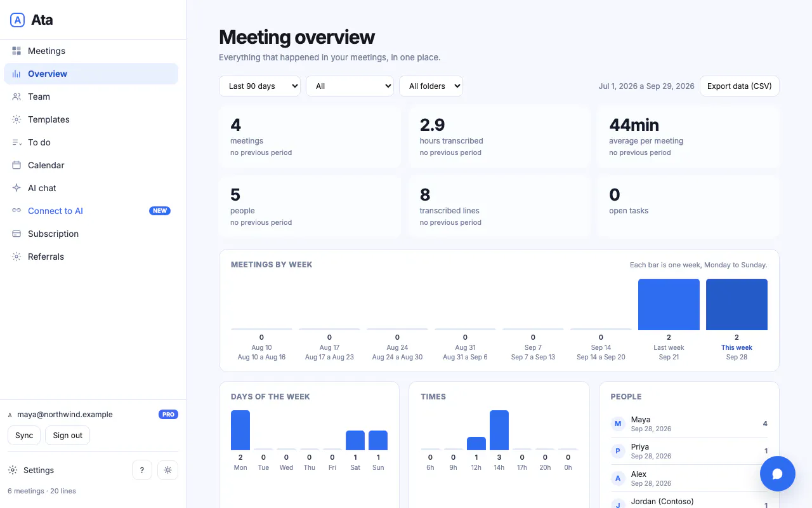The height and width of the screenshot is (508, 812).
Task: Click the Subscription card icon
Action: click(16, 234)
